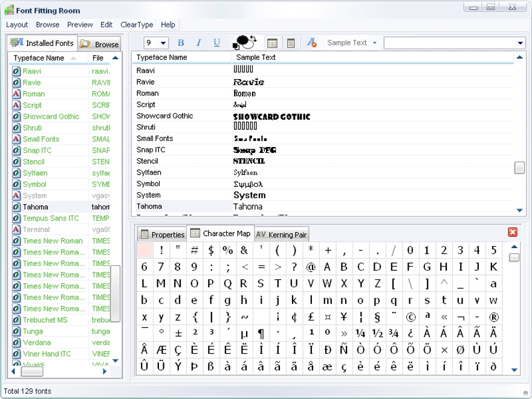532x399 pixels.
Task: Click scroll down arrow of preview pane
Action: tap(519, 210)
